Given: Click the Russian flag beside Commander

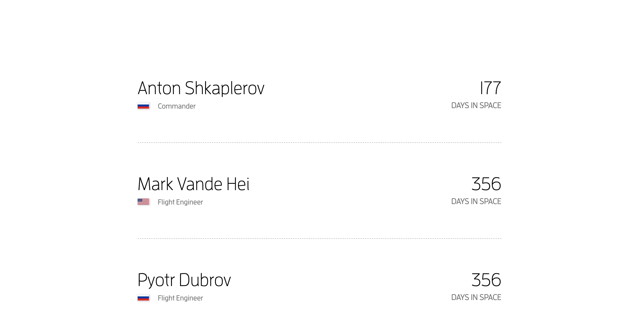Looking at the screenshot, I should click(143, 106).
